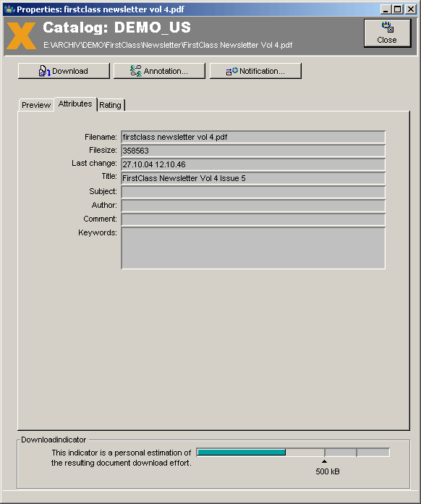Click the title bar application icon

pos(9,9)
